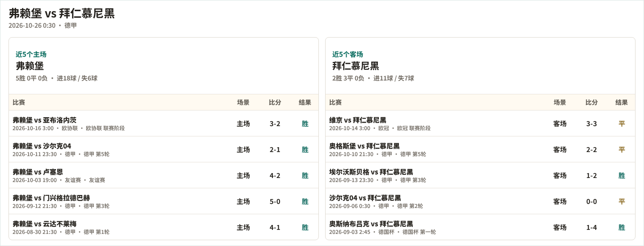Select the 近5个客场 label

(347, 54)
